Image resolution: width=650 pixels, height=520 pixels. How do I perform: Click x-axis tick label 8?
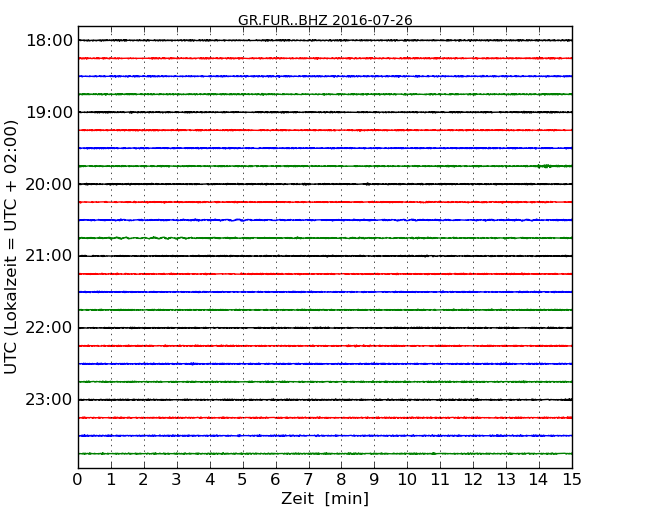tap(341, 480)
